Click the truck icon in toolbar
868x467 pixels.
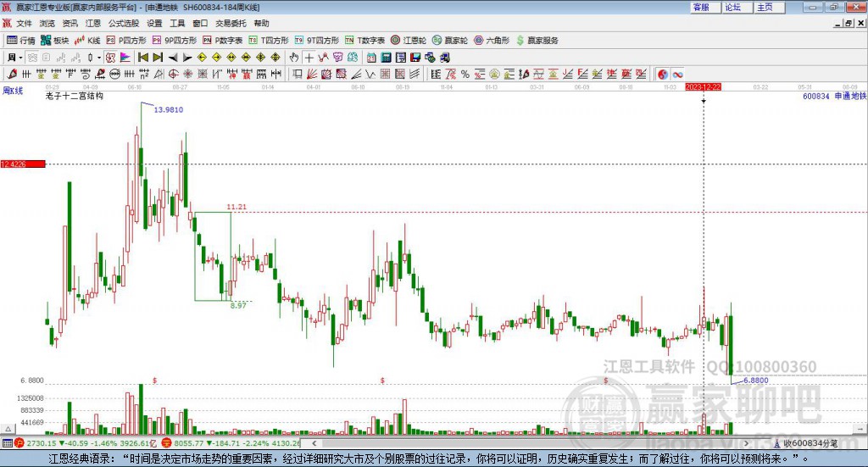pyautogui.click(x=444, y=58)
